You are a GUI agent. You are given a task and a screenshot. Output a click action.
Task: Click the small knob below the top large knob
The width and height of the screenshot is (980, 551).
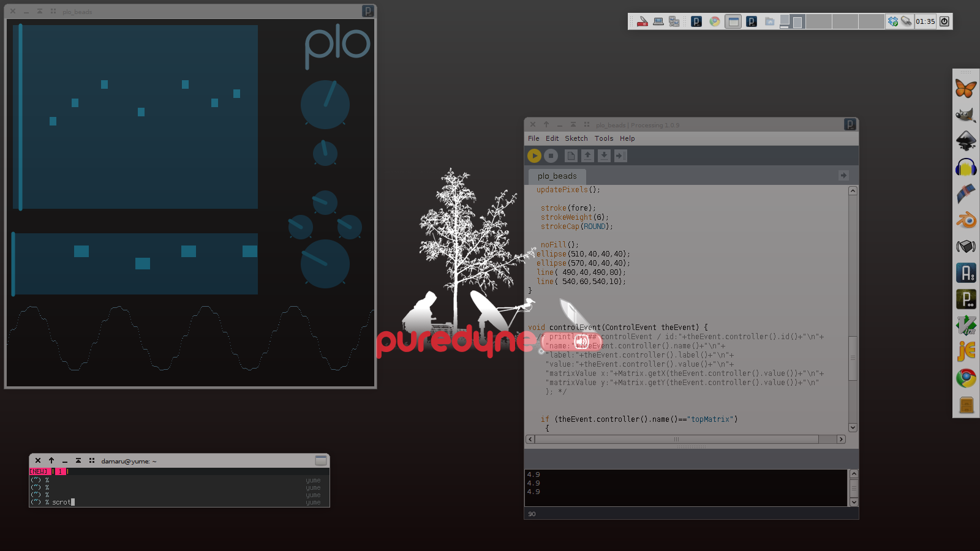click(325, 154)
